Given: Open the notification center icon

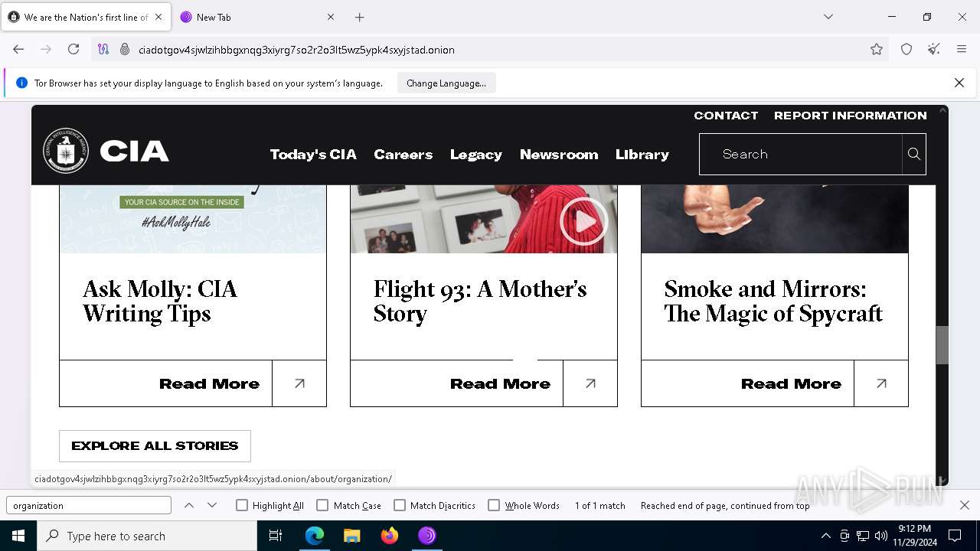Looking at the screenshot, I should click(955, 536).
